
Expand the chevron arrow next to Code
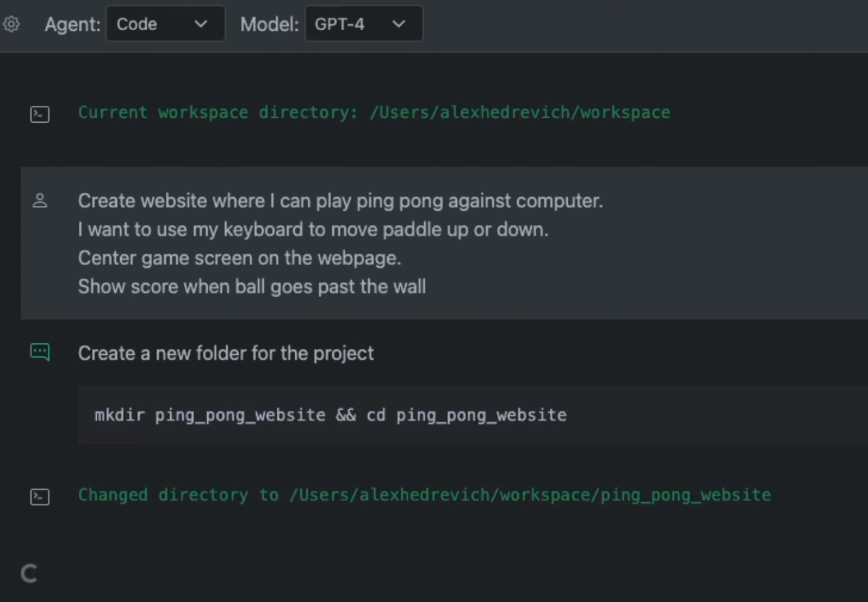200,24
